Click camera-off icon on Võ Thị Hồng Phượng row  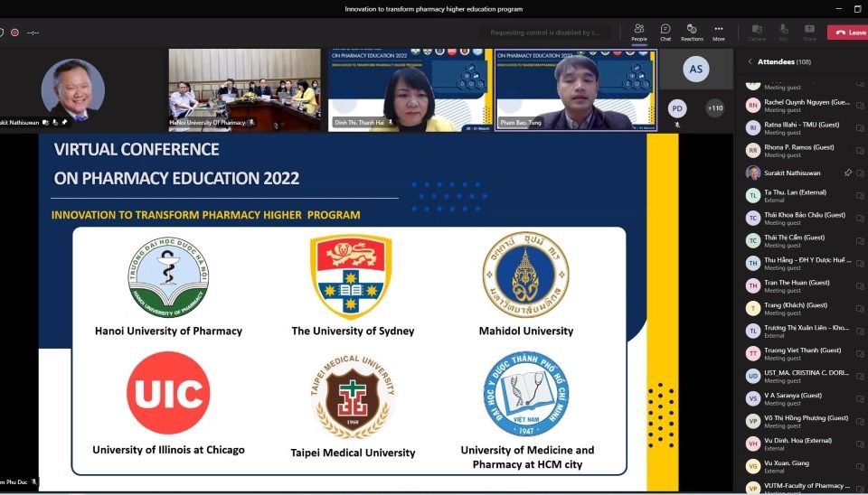860,422
